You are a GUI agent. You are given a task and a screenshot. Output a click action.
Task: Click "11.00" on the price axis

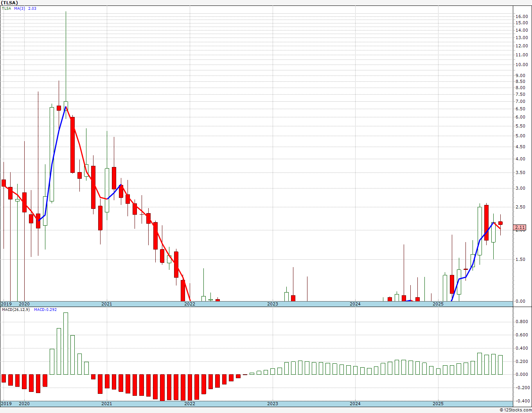click(x=521, y=55)
